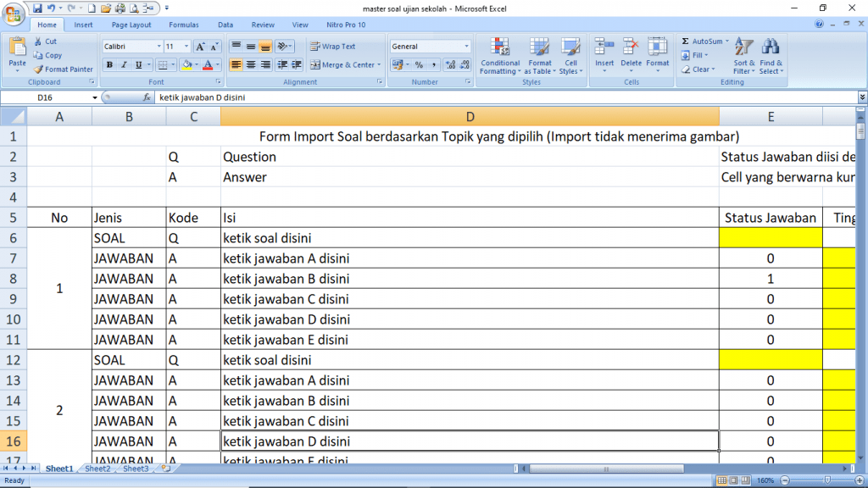This screenshot has height=488, width=868.
Task: Toggle Wrap Text for the cell
Action: (x=332, y=47)
